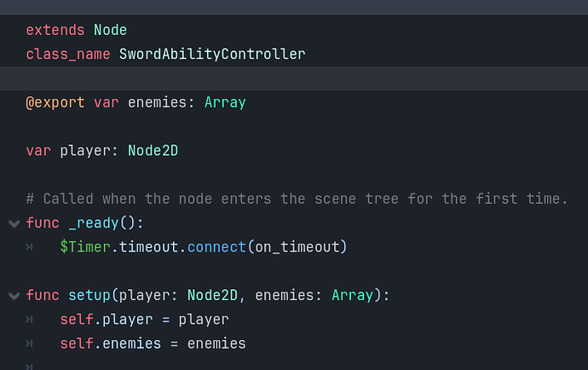Click the Array type on the @export line
588x370 pixels.
click(225, 102)
